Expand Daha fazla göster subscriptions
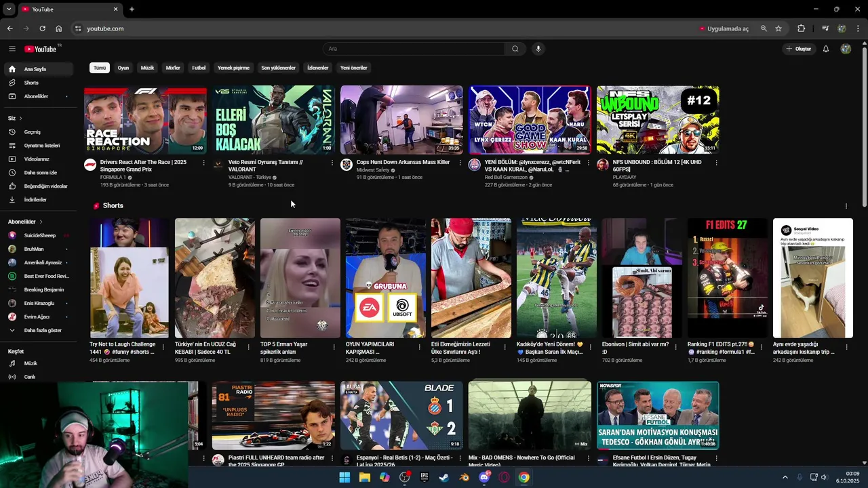Viewport: 868px width, 488px height. [x=39, y=331]
